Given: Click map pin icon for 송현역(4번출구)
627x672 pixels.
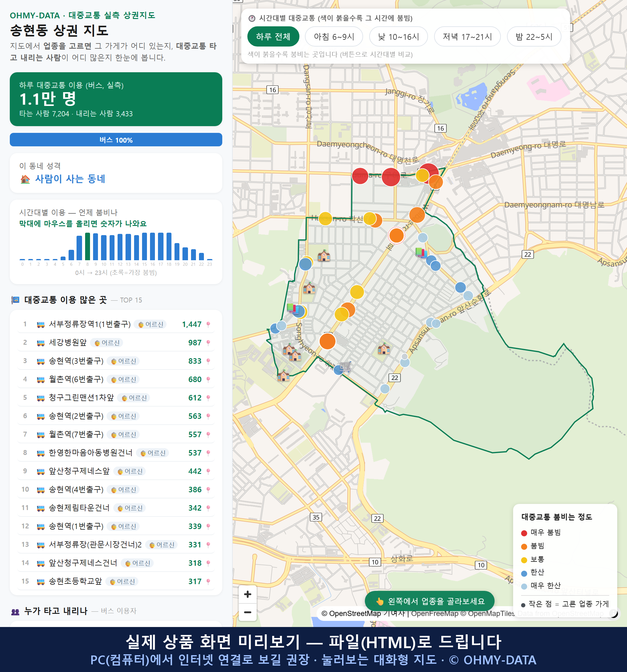Looking at the screenshot, I should coord(208,490).
